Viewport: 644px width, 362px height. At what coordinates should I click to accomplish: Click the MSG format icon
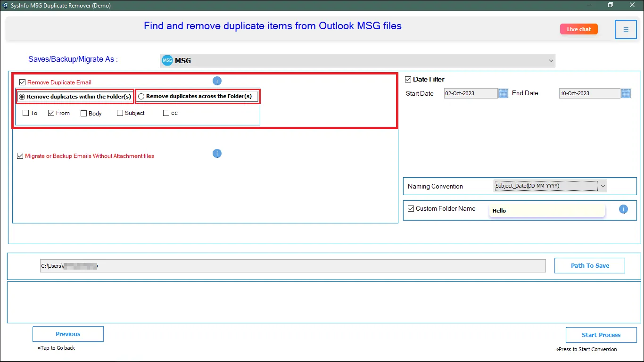[x=167, y=61]
